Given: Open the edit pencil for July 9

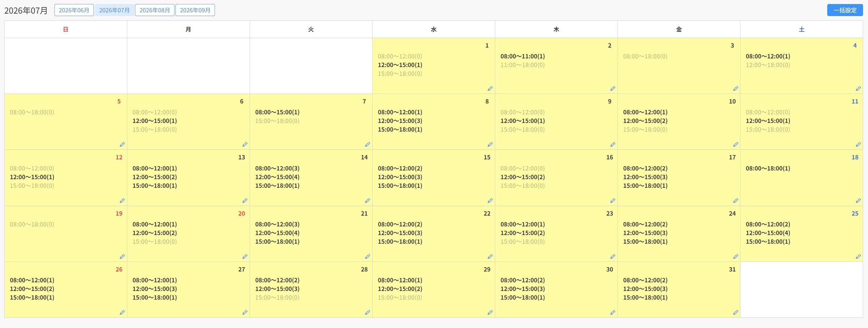Looking at the screenshot, I should tap(613, 145).
